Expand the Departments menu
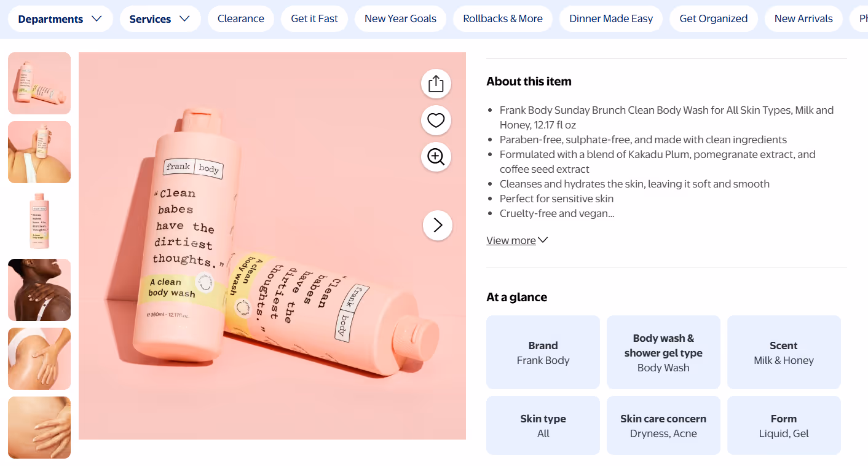868x466 pixels. click(x=60, y=18)
